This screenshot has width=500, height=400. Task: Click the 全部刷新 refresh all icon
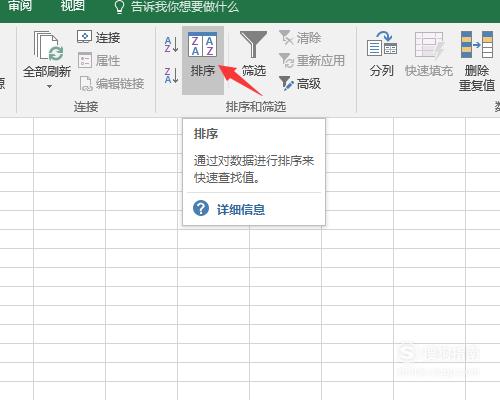(47, 46)
